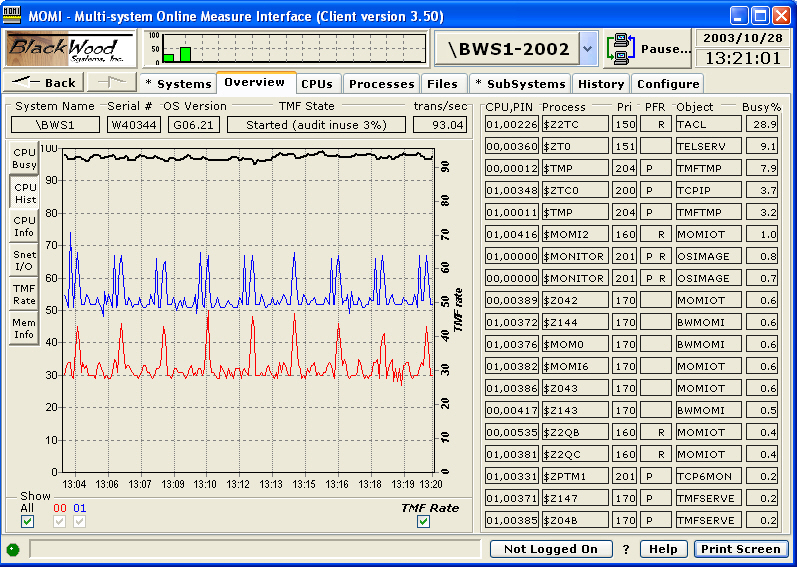The image size is (800, 567).
Task: Toggle the TMF Rate checkbox
Action: pyautogui.click(x=423, y=522)
